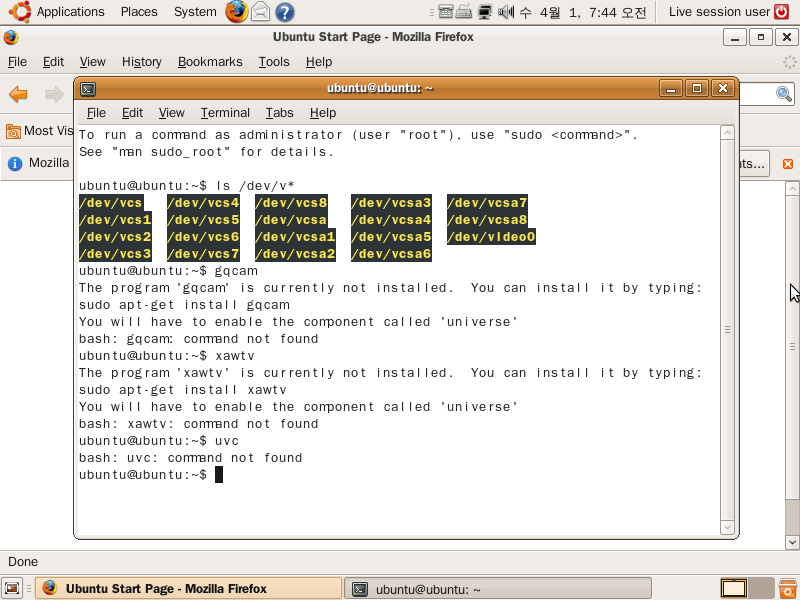Click the Firefox page scrollbar up arrow
This screenshot has height=600, width=800.
[792, 188]
